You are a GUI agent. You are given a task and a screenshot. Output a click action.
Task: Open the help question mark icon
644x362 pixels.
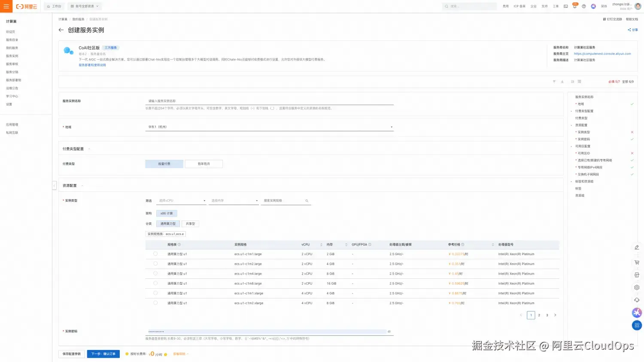tap(584, 6)
